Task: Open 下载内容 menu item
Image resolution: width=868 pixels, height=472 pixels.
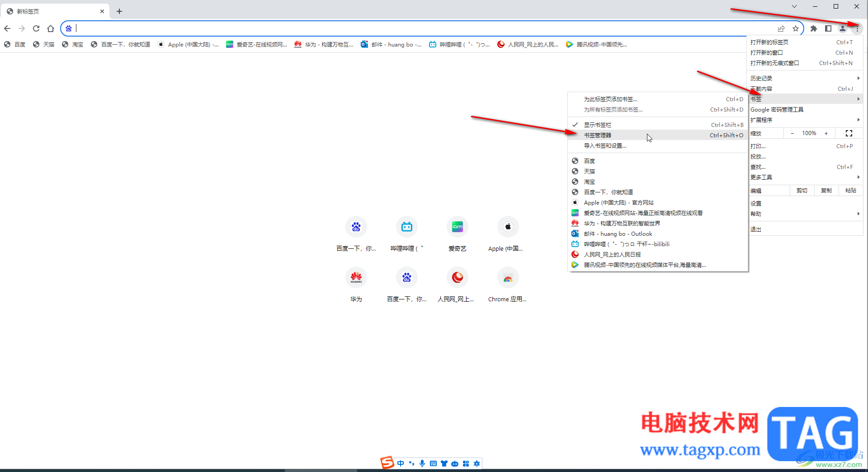Action: pyautogui.click(x=805, y=89)
